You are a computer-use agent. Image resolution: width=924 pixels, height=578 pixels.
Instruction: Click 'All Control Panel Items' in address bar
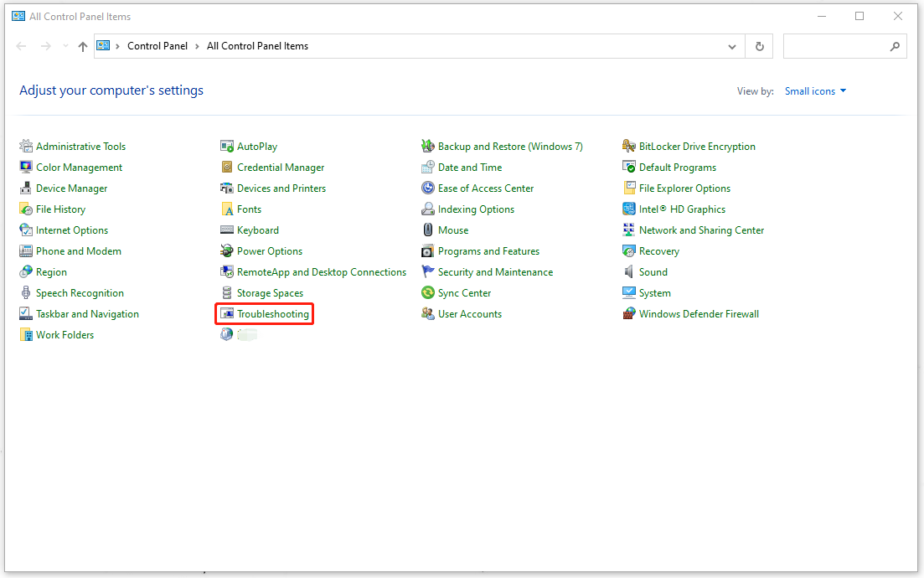(x=256, y=46)
